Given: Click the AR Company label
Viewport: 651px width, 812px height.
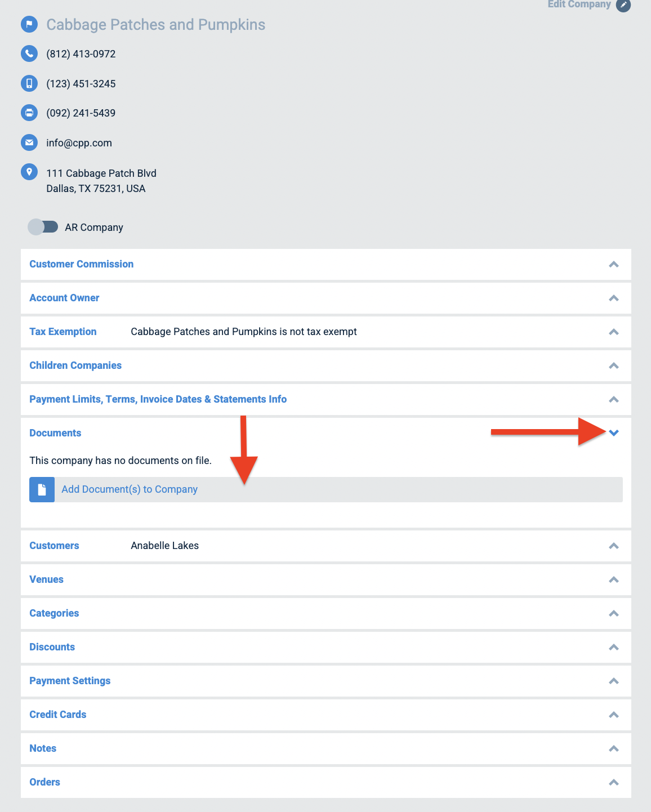Looking at the screenshot, I should [94, 227].
